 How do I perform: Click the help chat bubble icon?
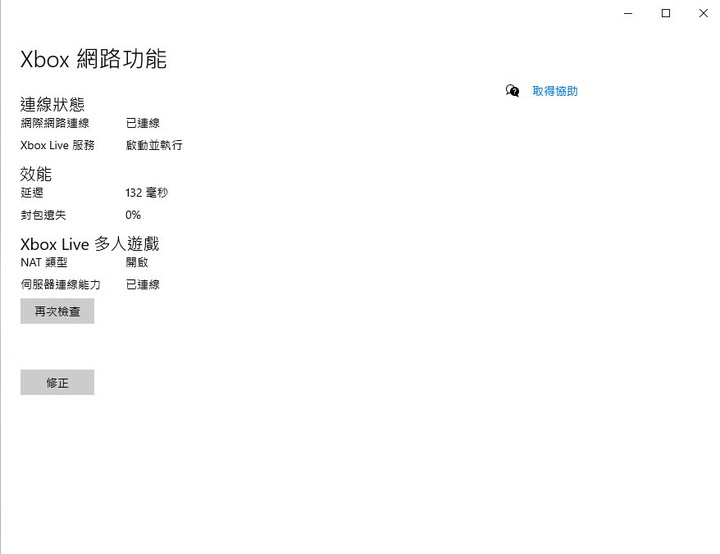coord(512,90)
